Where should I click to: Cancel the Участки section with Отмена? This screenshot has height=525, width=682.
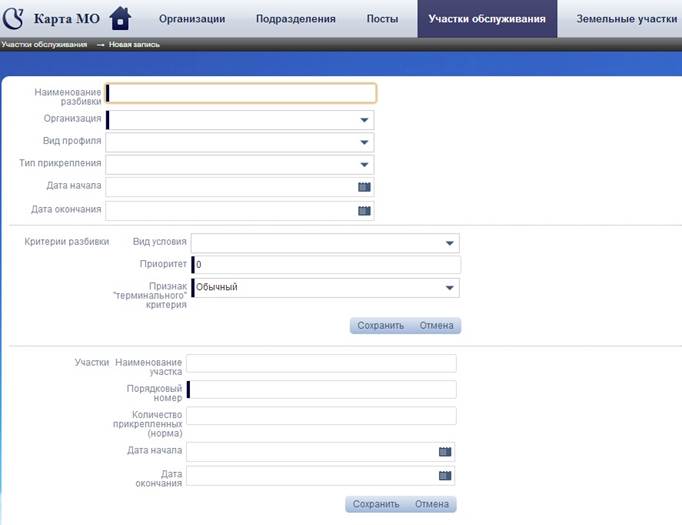(431, 504)
